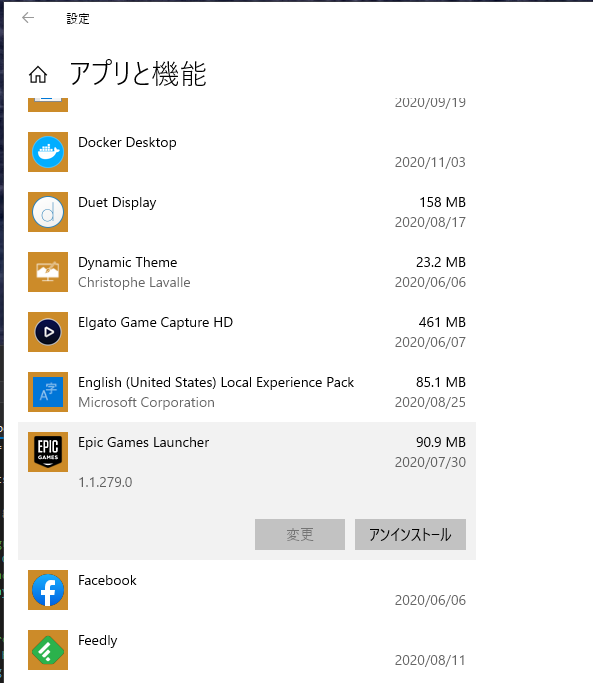Click the 設定 window title

pos(78,19)
